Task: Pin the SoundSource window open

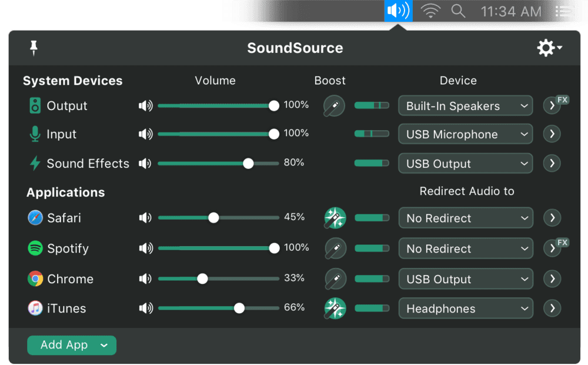Action: pos(34,48)
